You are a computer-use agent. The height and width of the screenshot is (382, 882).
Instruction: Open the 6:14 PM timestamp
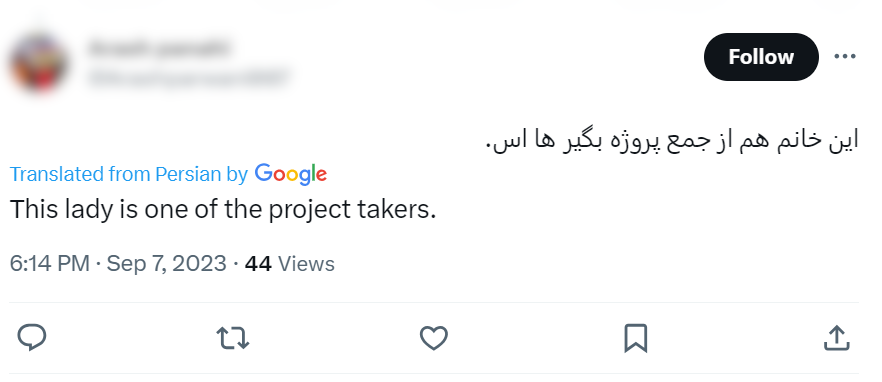pyautogui.click(x=50, y=263)
